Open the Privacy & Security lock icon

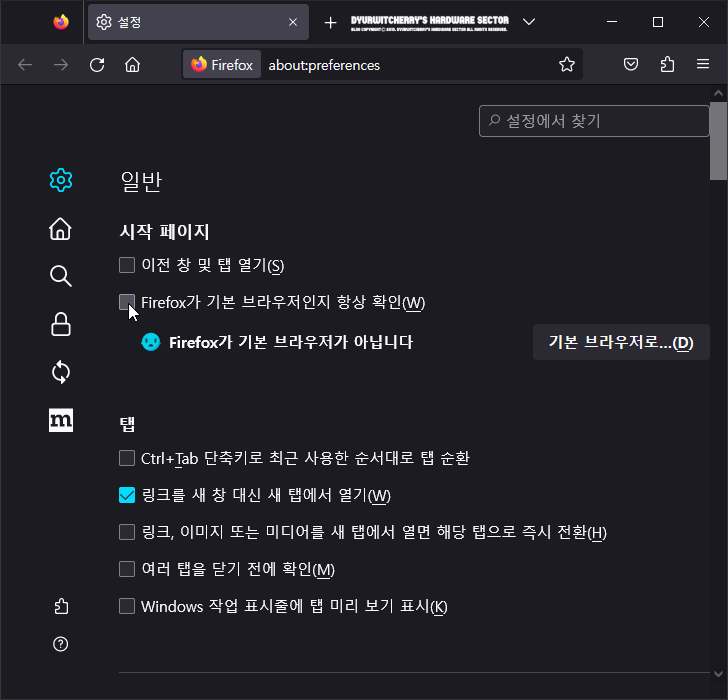(x=61, y=324)
